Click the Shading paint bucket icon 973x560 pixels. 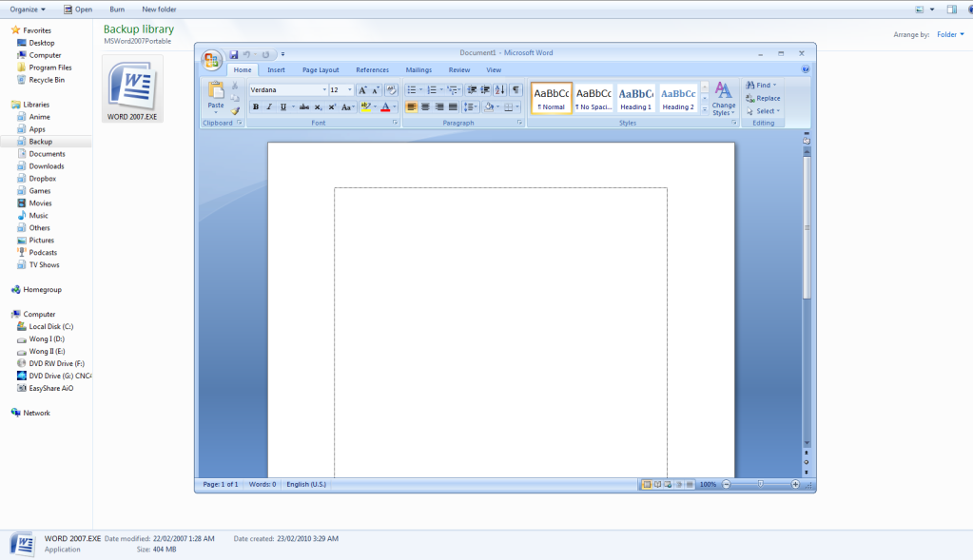(488, 106)
